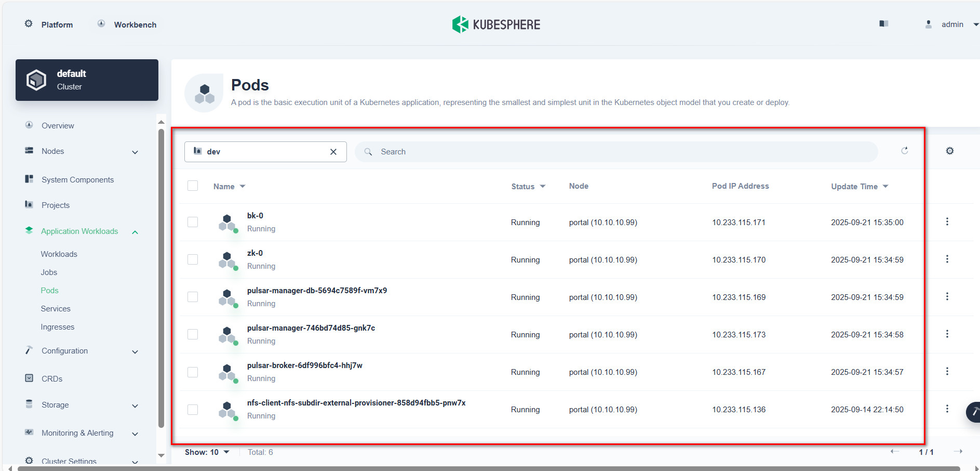
Task: Open more actions for pulsar-broker pod
Action: pyautogui.click(x=947, y=372)
